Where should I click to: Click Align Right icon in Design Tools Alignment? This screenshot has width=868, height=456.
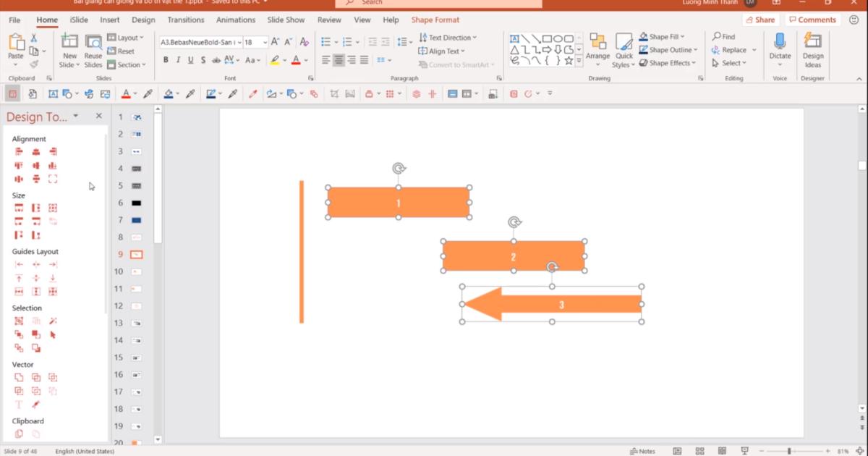click(53, 152)
